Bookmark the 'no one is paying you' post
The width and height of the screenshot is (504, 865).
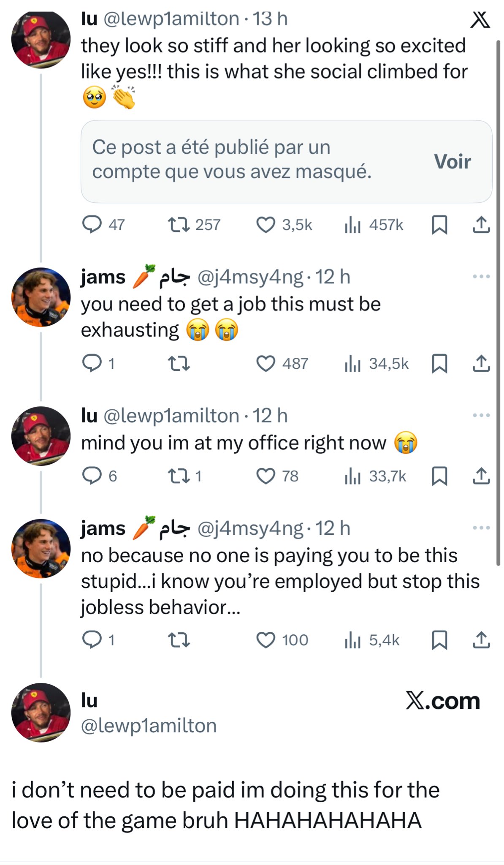pos(439,640)
